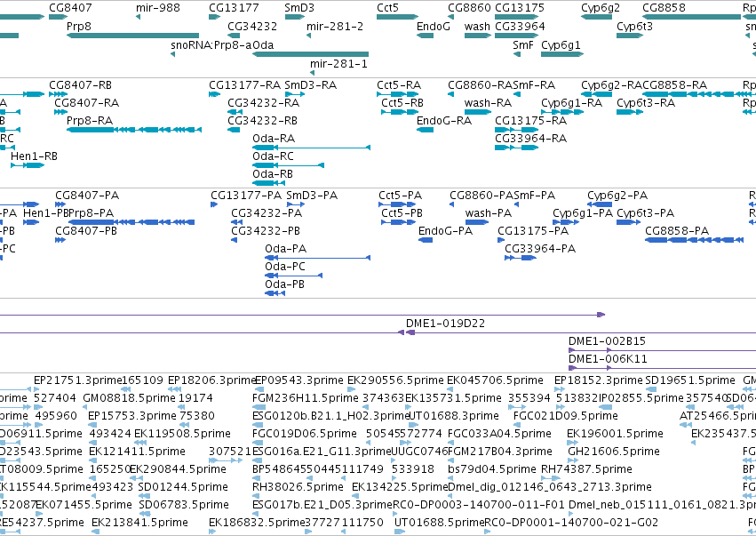Image resolution: width=756 pixels, height=536 pixels.
Task: Click the DME1-019D22 BAC label
Action: pos(445,323)
